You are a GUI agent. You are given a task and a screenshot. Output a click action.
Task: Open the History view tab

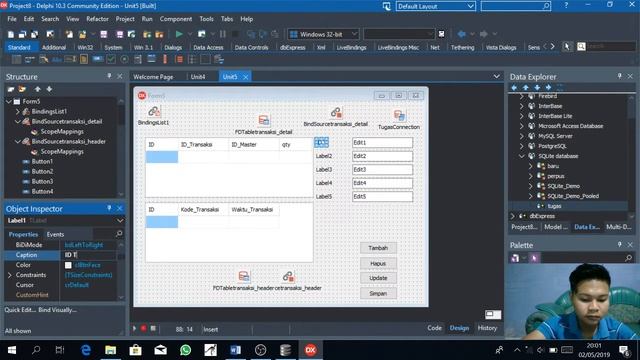point(487,328)
